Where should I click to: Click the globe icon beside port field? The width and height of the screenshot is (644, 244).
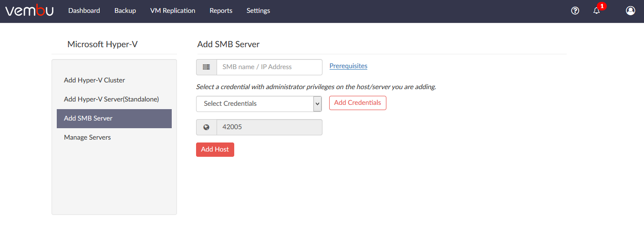tap(207, 127)
